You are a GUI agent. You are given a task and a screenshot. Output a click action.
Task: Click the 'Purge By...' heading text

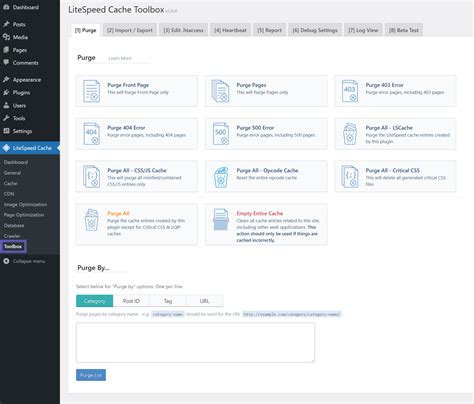click(x=93, y=268)
